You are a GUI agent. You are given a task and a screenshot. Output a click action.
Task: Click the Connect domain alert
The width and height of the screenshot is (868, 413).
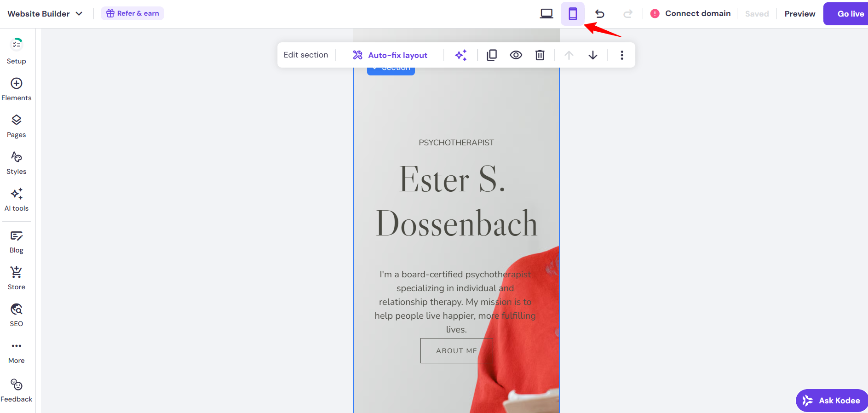point(690,13)
